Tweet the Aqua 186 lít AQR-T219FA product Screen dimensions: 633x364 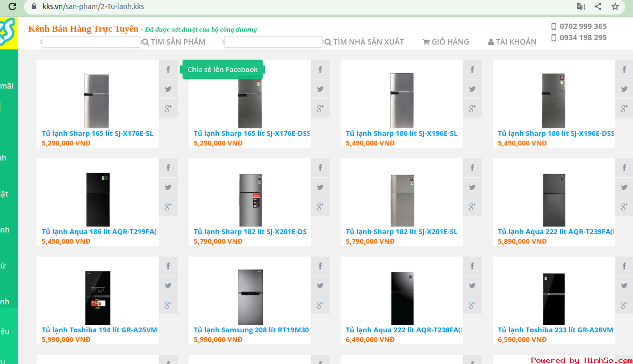168,187
